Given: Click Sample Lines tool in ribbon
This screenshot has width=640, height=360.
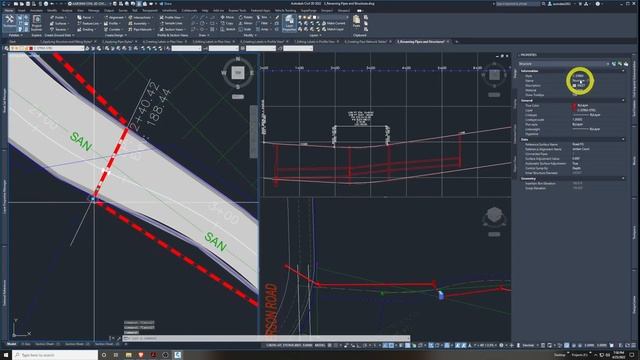Looking at the screenshot, I should (171, 23).
